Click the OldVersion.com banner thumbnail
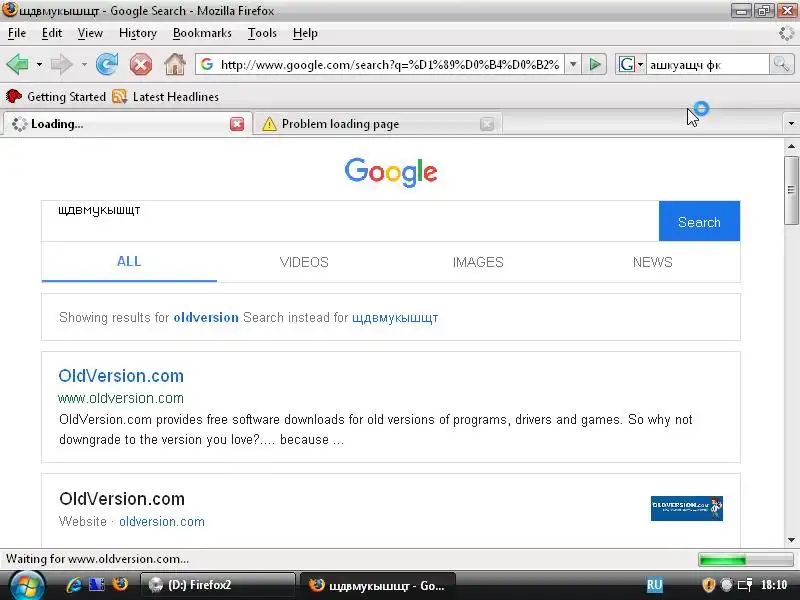 [687, 508]
